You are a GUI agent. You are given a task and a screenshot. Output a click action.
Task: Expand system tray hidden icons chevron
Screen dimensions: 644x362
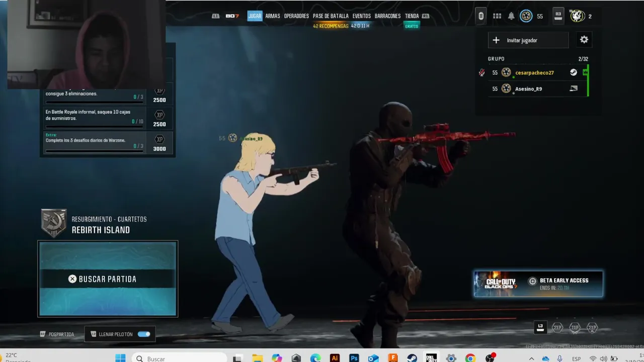click(x=531, y=358)
